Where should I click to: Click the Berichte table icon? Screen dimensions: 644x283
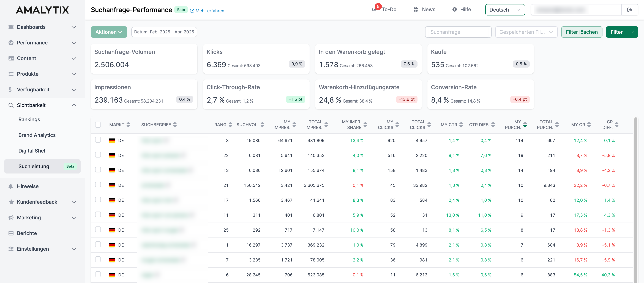[11, 233]
